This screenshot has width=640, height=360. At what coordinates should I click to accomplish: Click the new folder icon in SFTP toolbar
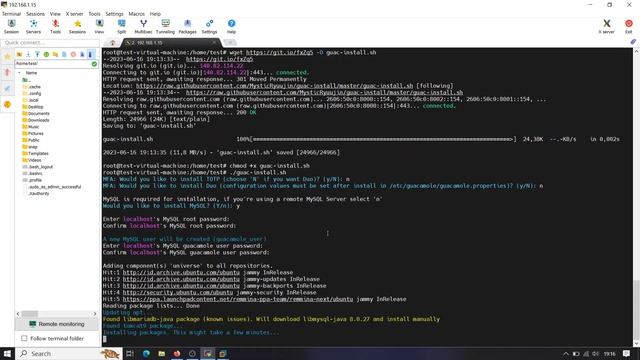tap(55, 54)
